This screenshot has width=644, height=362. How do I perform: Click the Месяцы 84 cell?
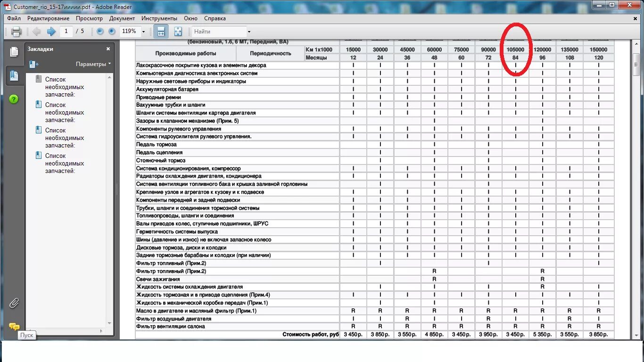515,58
